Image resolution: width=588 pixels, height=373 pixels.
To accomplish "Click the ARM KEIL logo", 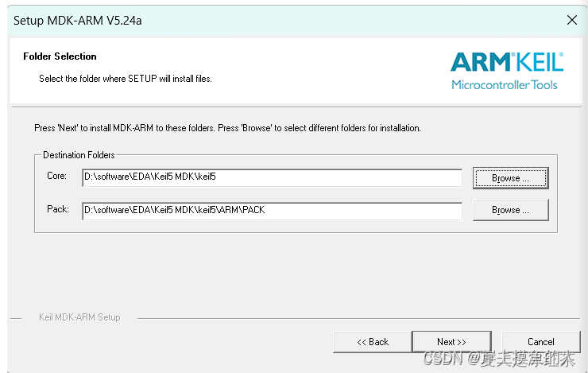I will (507, 62).
